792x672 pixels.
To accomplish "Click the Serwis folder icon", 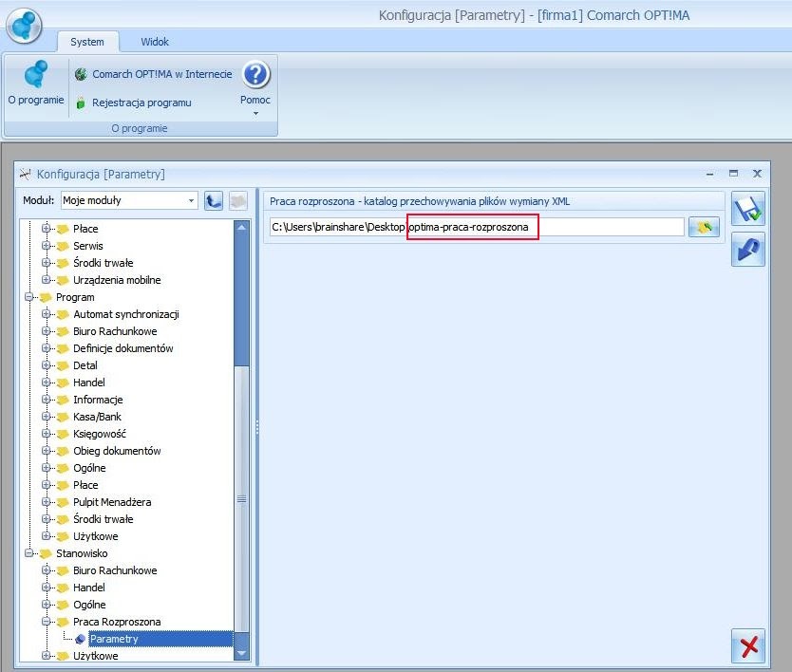I will pyautogui.click(x=63, y=247).
